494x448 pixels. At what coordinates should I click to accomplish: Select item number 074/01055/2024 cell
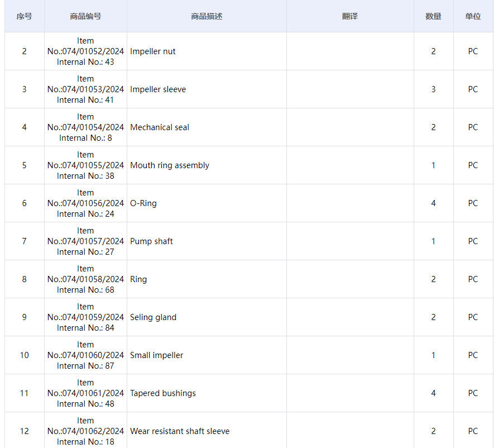85,165
